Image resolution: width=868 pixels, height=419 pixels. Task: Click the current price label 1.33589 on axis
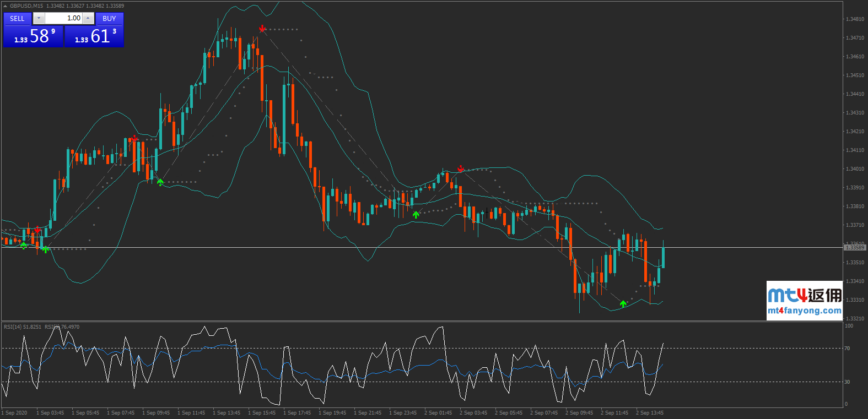click(855, 248)
